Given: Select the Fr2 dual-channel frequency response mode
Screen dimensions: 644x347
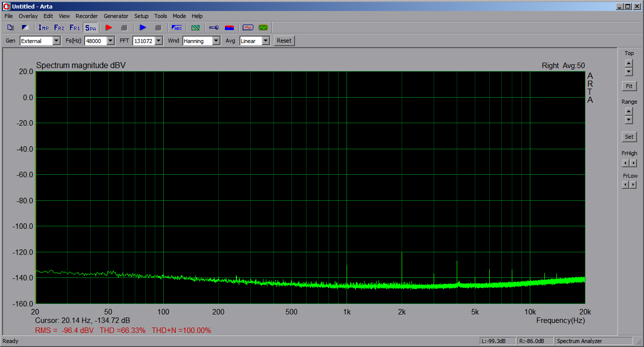Looking at the screenshot, I should (59, 28).
